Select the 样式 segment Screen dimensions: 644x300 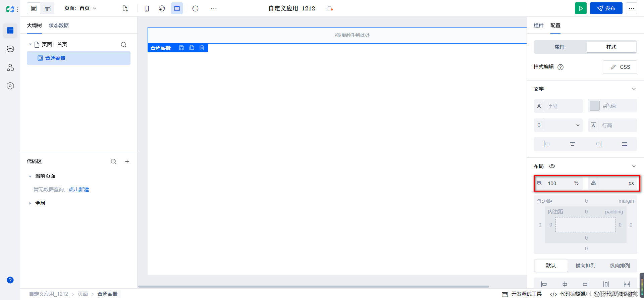611,47
